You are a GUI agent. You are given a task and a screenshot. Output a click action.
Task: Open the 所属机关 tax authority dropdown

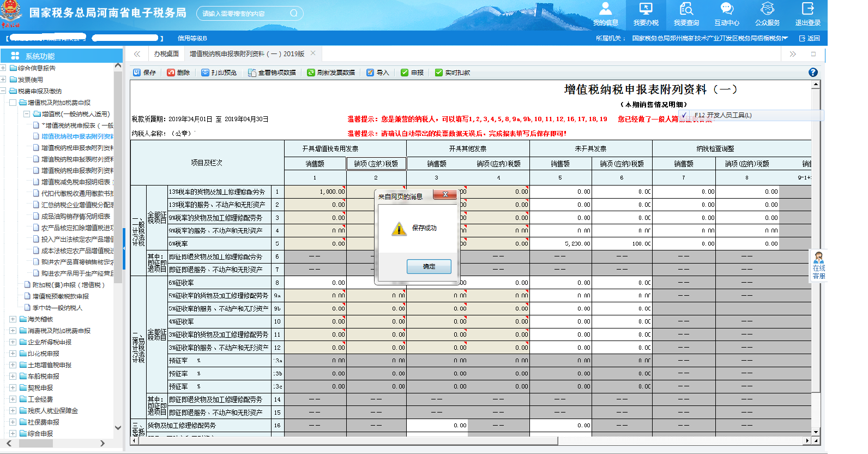785,38
